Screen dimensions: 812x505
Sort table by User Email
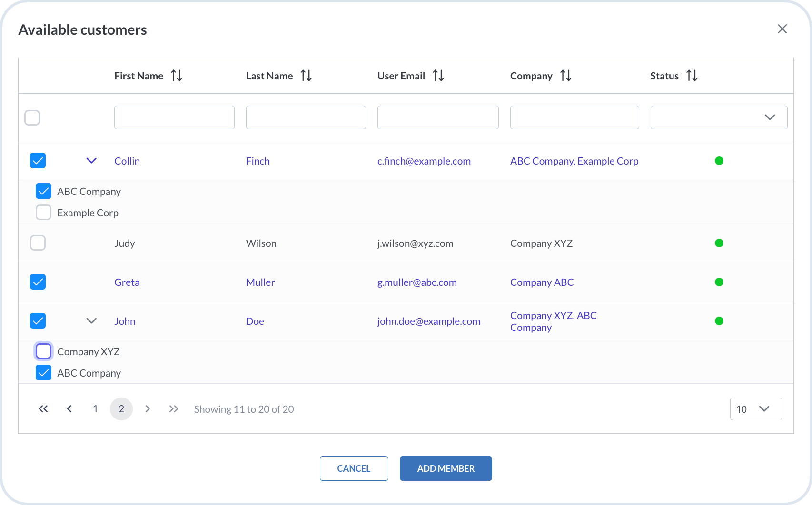pos(438,76)
